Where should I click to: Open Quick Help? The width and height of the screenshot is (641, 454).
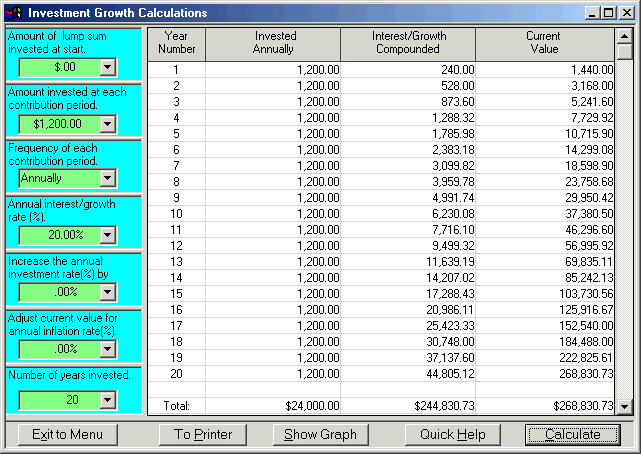pos(453,434)
